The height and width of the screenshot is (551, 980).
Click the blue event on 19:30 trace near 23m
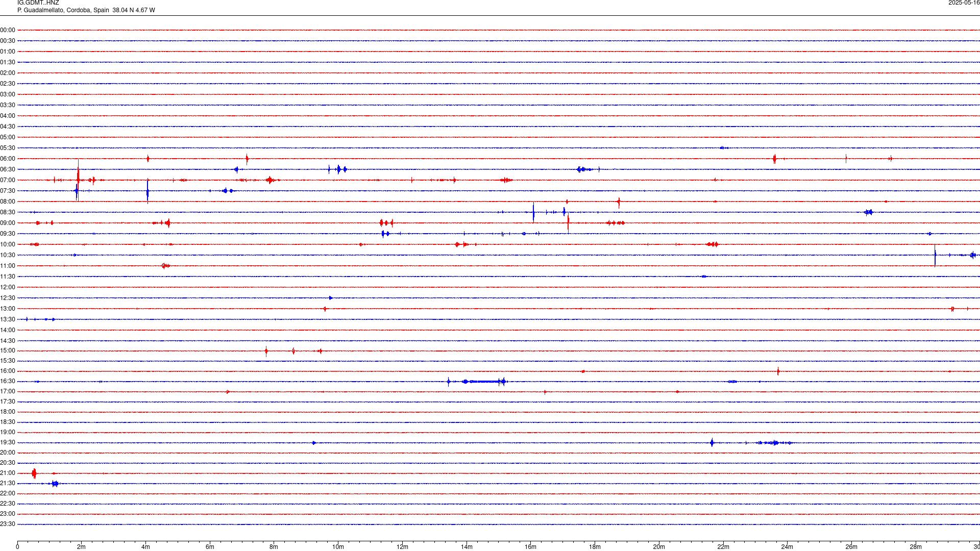point(775,442)
